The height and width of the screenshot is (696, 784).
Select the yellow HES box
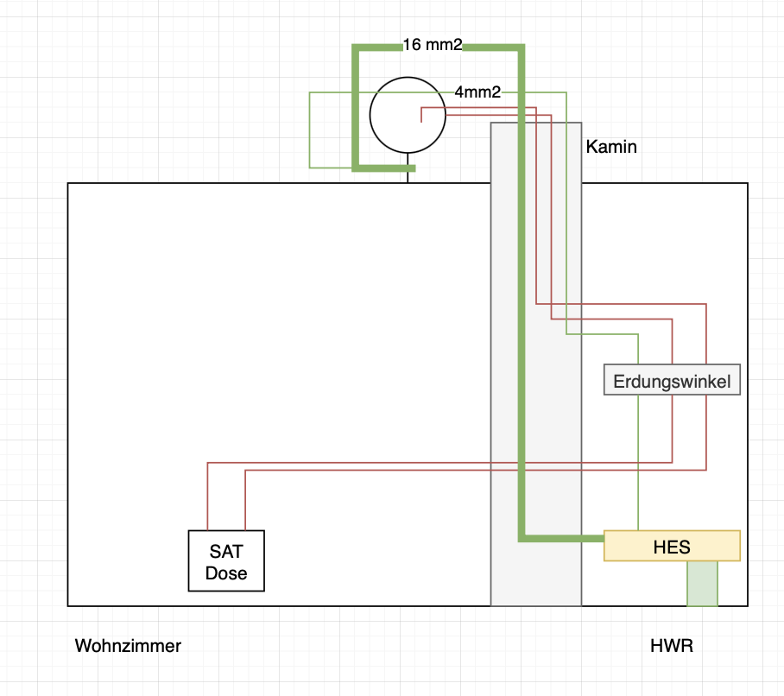(x=672, y=546)
